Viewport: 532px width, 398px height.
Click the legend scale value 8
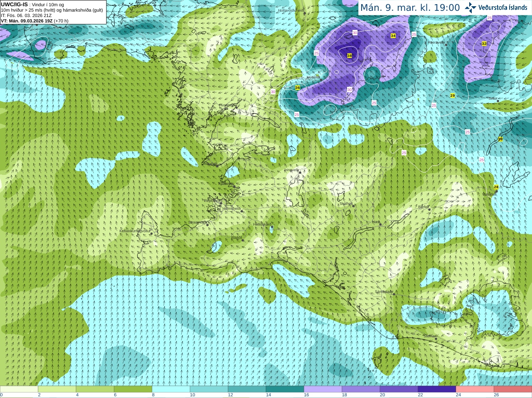(x=153, y=395)
